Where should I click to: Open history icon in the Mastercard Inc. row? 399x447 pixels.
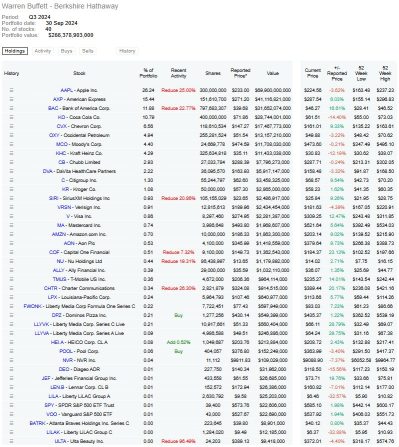pyautogui.click(x=12, y=225)
